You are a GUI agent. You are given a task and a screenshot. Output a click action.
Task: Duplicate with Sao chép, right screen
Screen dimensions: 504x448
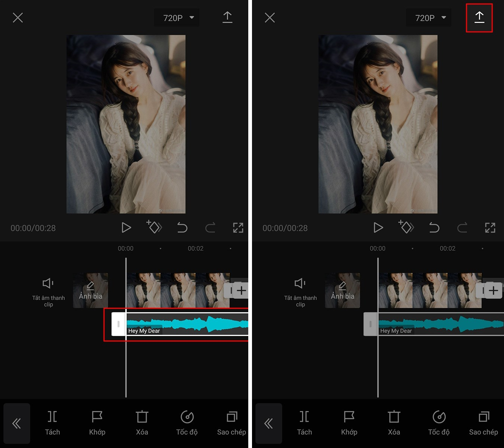[x=483, y=423]
